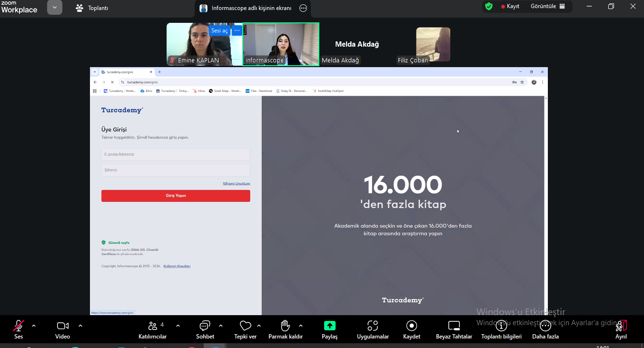The image size is (644, 348).
Task: Open Beyaz Tahtalar whiteboards
Action: click(x=454, y=329)
